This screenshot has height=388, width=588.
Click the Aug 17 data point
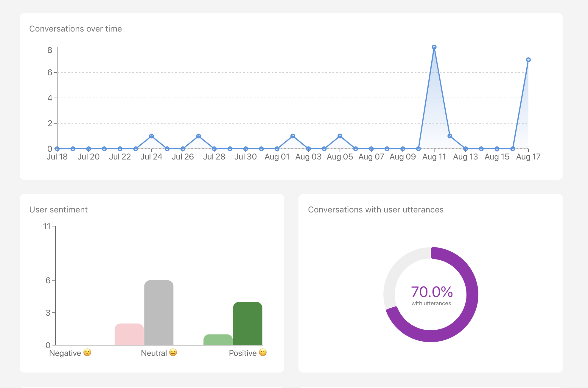pos(528,60)
